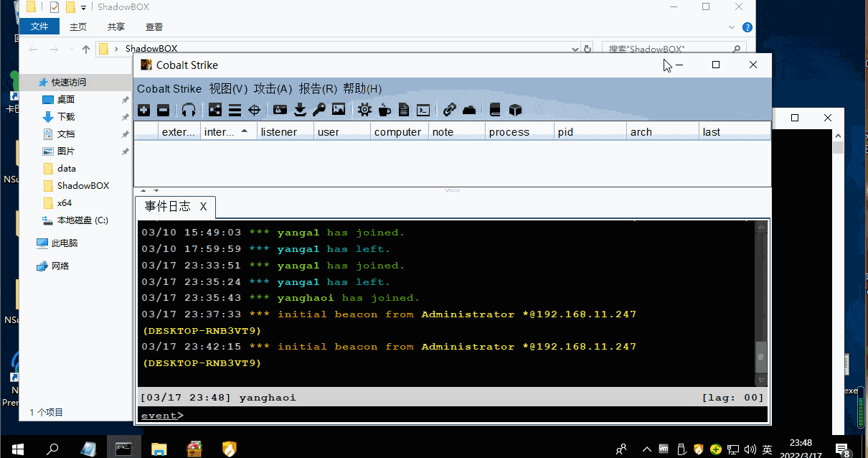Close the 事件日志 tab with X

click(x=203, y=207)
